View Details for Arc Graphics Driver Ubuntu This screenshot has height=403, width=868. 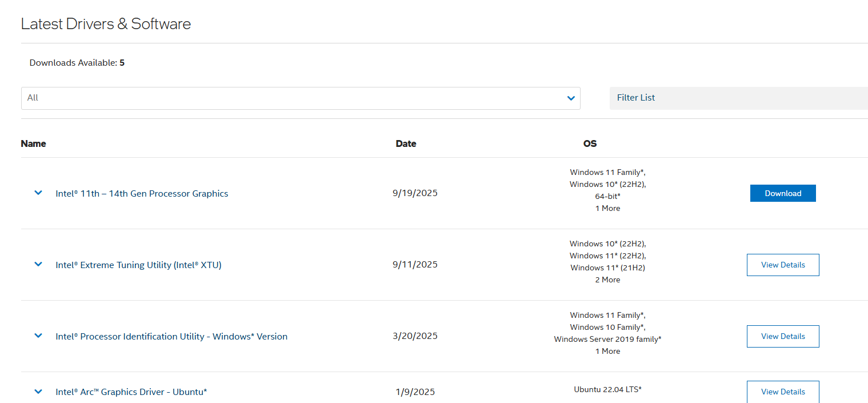(x=783, y=392)
